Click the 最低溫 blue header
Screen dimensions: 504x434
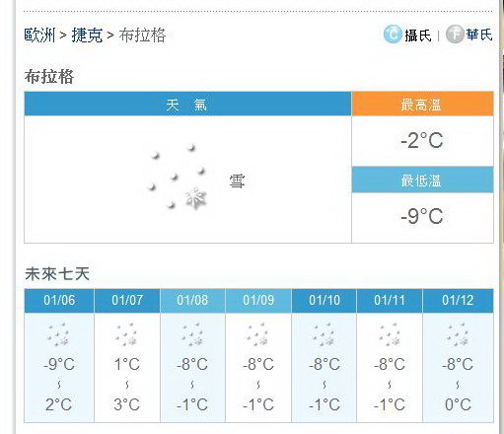[x=422, y=180]
